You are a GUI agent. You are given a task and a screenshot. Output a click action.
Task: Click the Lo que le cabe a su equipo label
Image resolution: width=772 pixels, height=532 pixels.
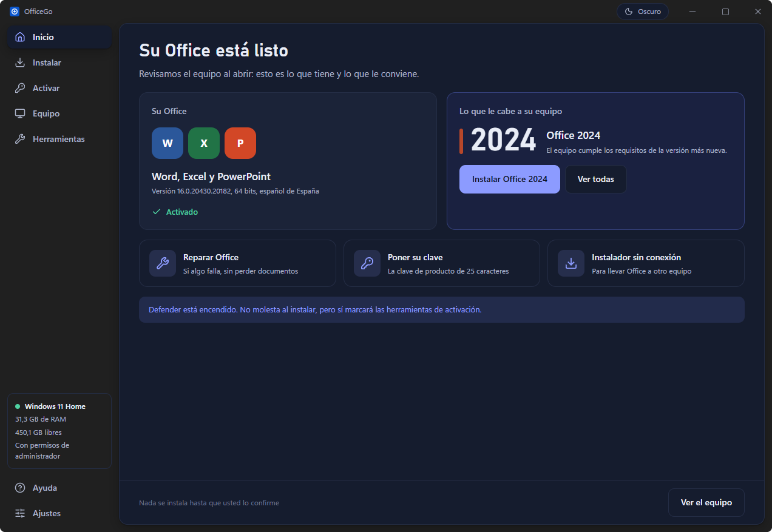click(511, 111)
